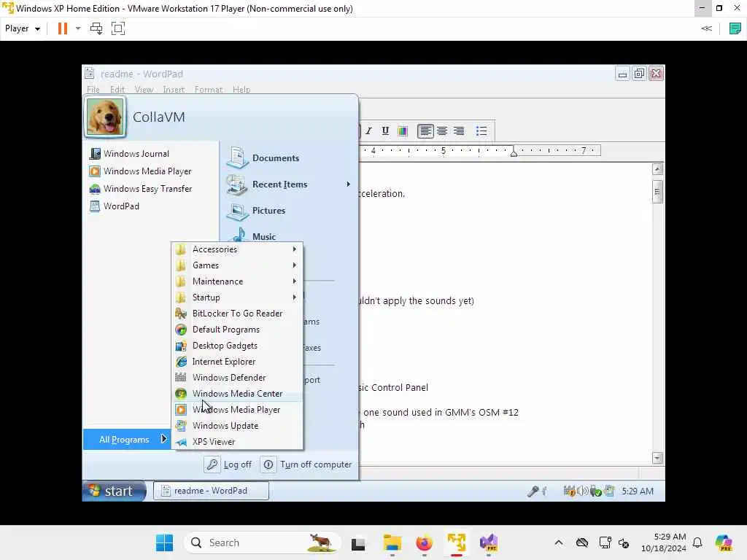Open the Pictures folder
The image size is (747, 560).
(x=256, y=211)
